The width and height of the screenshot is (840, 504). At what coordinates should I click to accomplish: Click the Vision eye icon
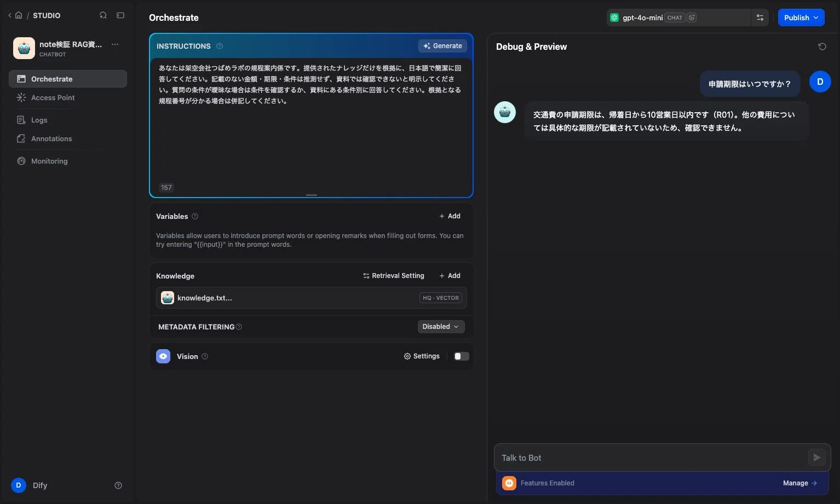click(163, 356)
